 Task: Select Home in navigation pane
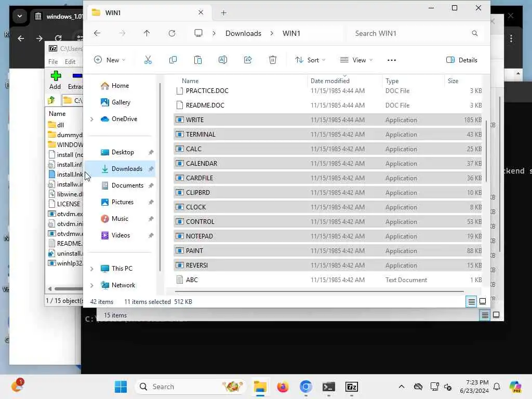pyautogui.click(x=120, y=86)
